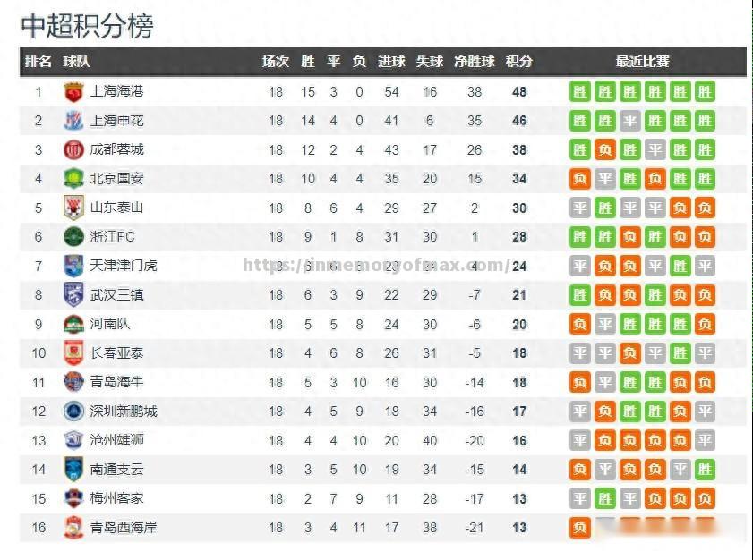Open the 天津津门虎 team link

tap(124, 266)
